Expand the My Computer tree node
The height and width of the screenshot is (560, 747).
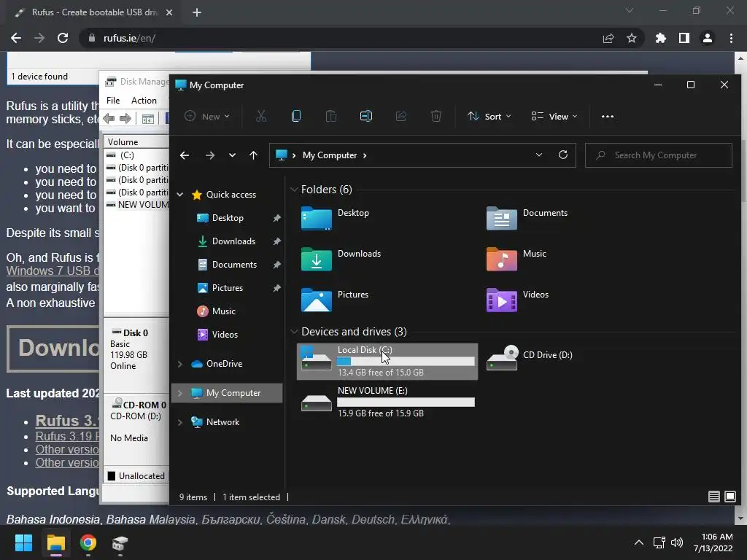(180, 393)
